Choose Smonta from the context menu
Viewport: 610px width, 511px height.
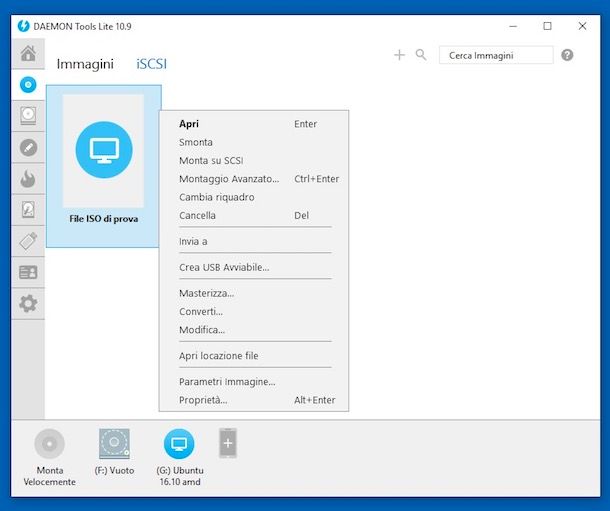(x=196, y=142)
